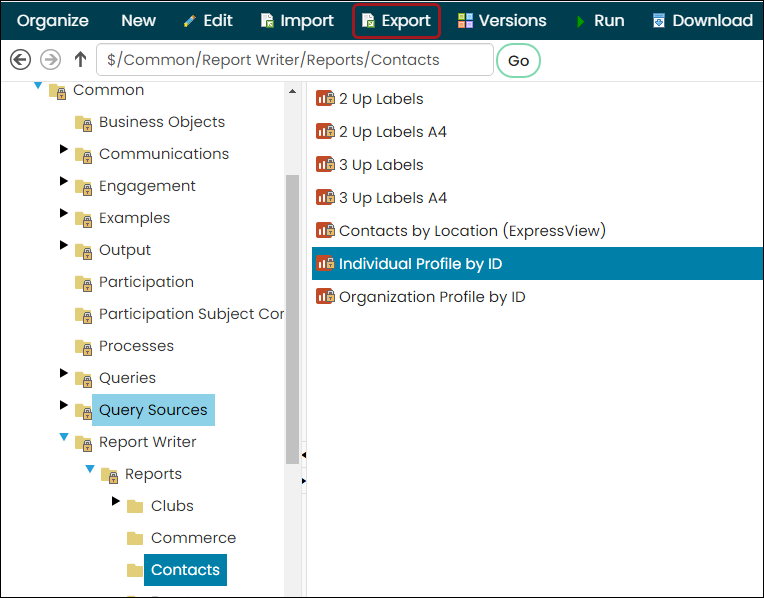Click the Clubs folder icon

click(x=135, y=506)
